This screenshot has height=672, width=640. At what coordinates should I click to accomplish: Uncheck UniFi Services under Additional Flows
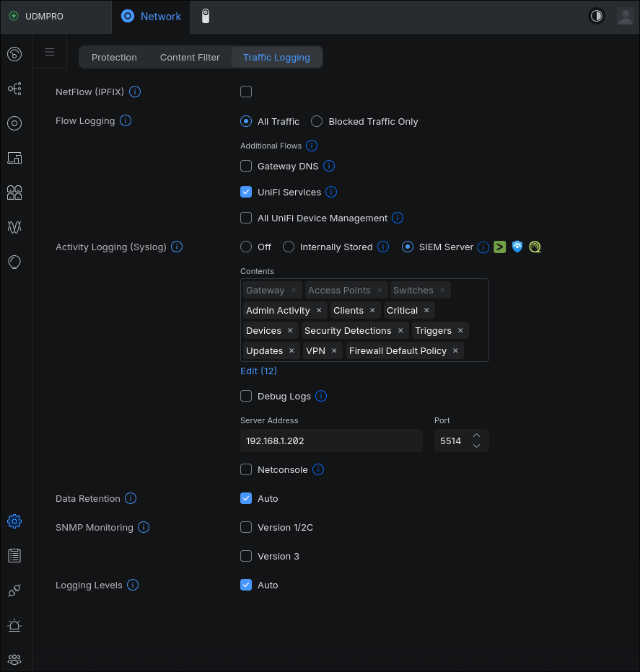point(246,192)
